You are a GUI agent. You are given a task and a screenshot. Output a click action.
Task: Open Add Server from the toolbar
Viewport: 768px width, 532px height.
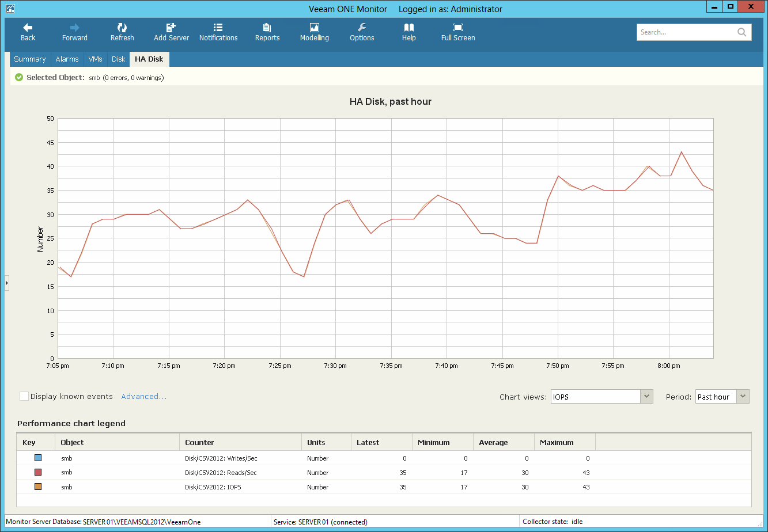click(171, 32)
